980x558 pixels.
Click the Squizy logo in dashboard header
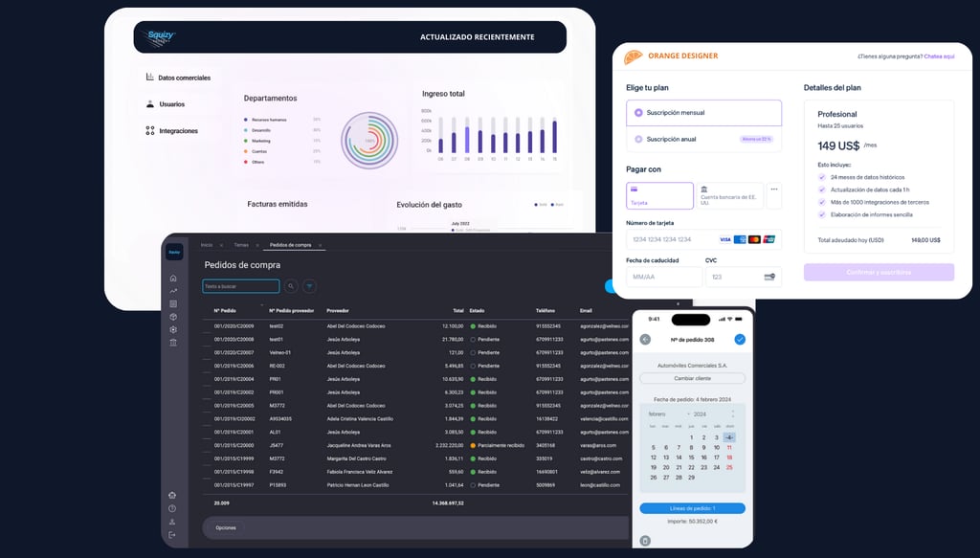click(x=161, y=36)
